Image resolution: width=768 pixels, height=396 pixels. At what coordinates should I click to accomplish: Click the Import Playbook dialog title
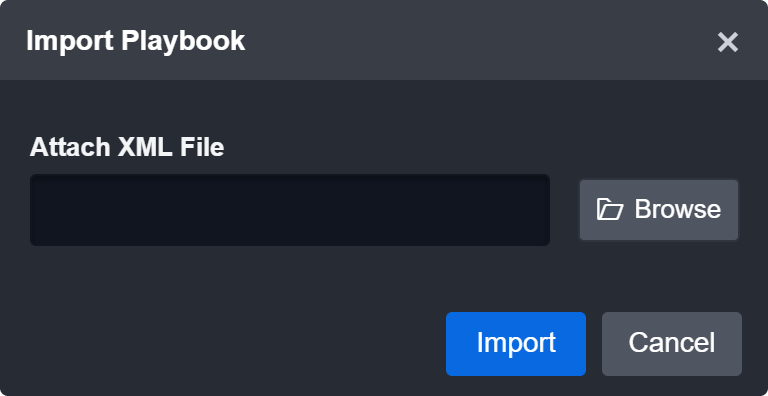[136, 41]
